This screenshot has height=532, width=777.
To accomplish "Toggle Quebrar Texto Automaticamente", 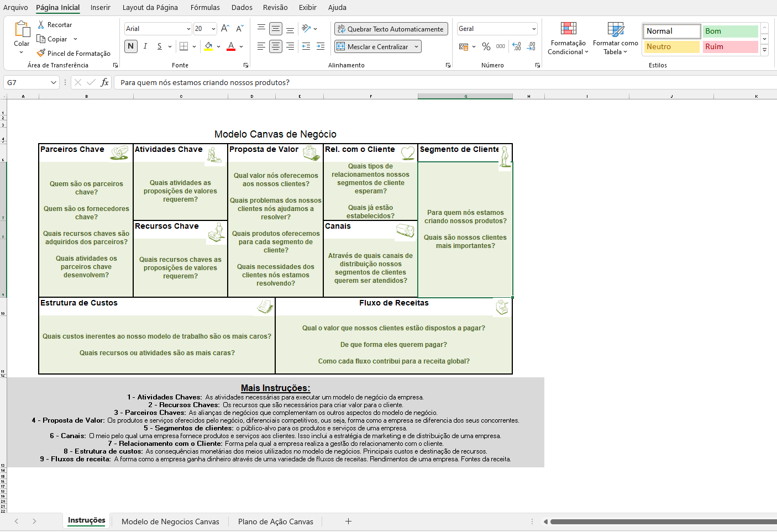I will point(390,29).
